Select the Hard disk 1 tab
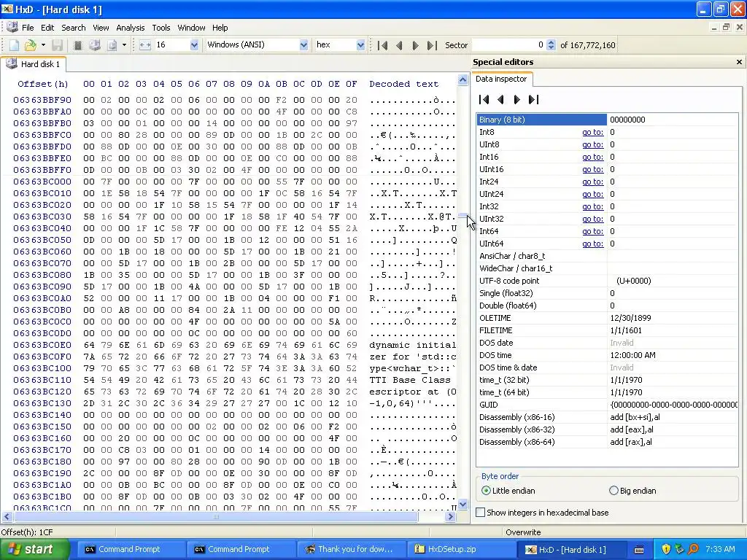Image resolution: width=747 pixels, height=560 pixels. point(34,64)
